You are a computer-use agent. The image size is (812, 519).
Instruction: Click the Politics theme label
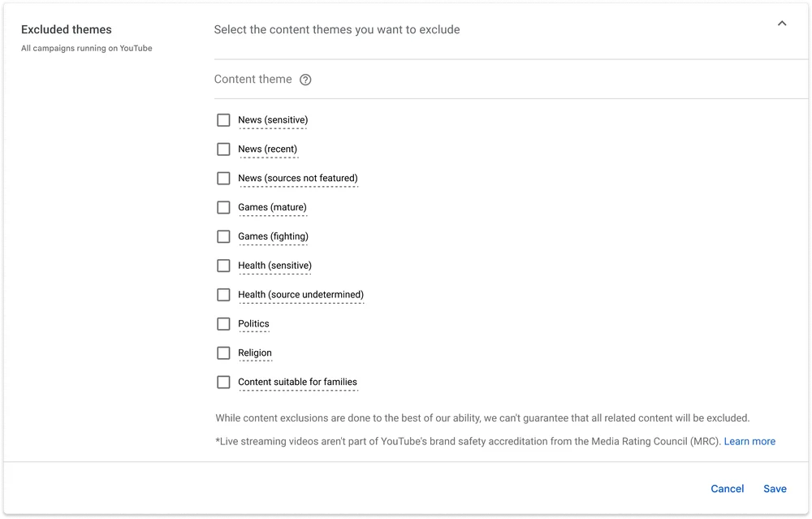click(x=253, y=324)
